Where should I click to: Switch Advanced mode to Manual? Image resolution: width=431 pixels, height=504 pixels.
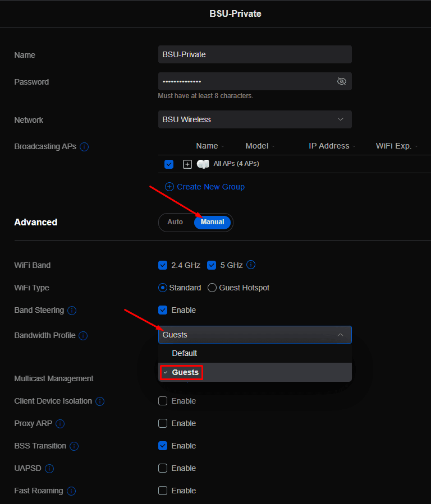(212, 222)
